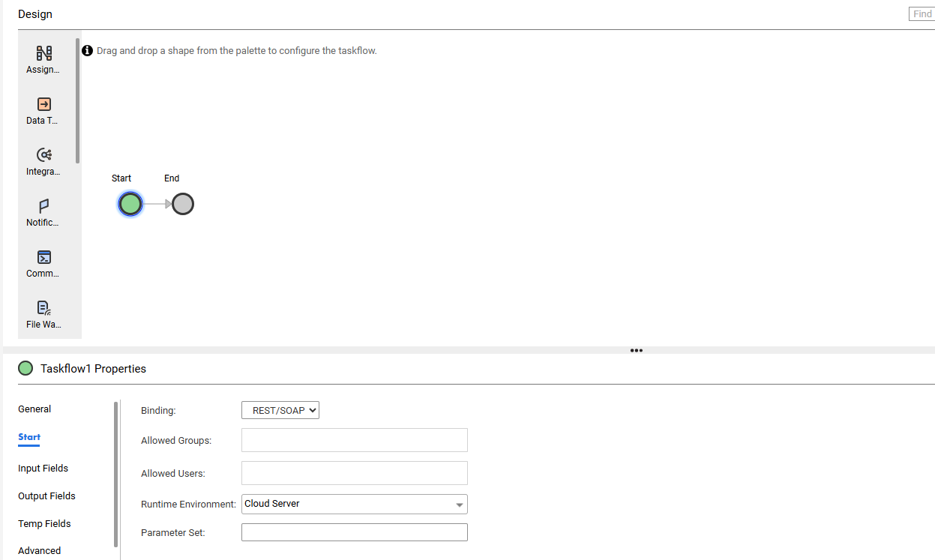
Task: Choose the Integration step icon in palette
Action: tap(43, 154)
